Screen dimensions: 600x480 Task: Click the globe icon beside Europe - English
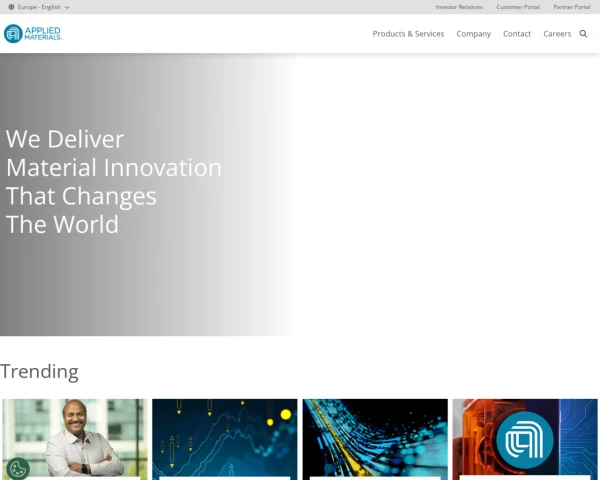pos(11,7)
